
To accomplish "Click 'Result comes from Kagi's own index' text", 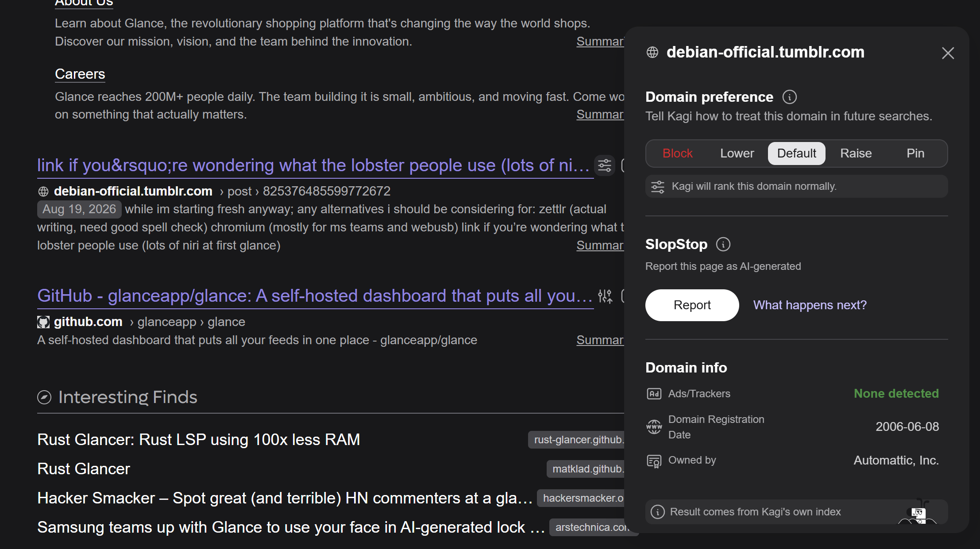I will pyautogui.click(x=755, y=512).
